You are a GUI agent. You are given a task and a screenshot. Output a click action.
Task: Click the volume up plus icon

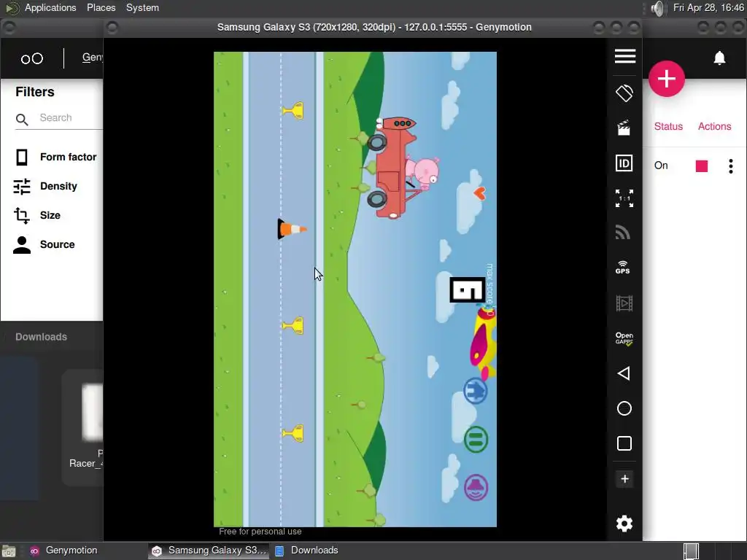click(624, 479)
